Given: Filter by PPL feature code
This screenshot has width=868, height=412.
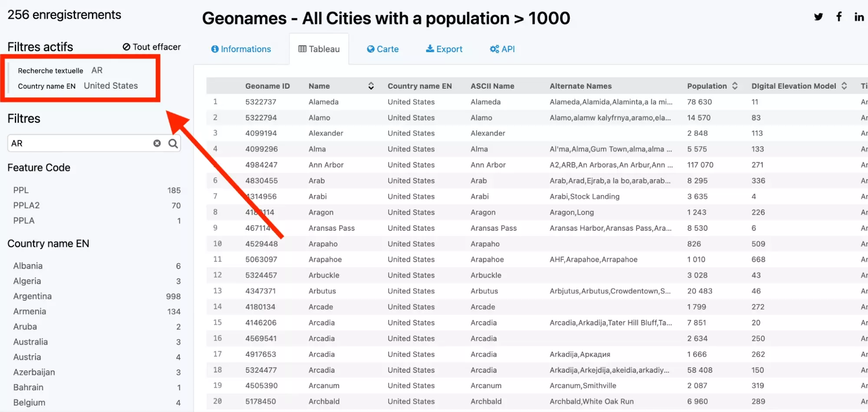Looking at the screenshot, I should [21, 190].
